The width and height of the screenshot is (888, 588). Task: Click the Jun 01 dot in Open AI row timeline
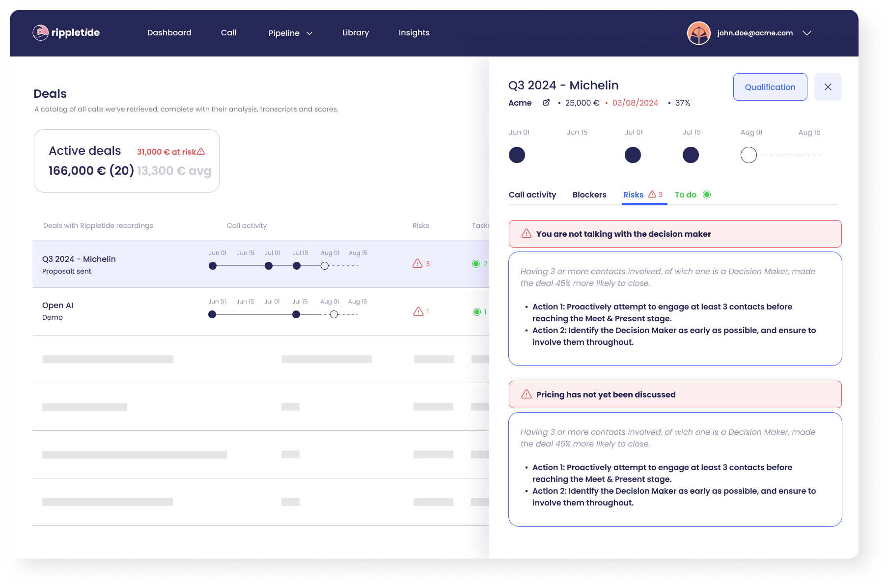[x=212, y=314]
